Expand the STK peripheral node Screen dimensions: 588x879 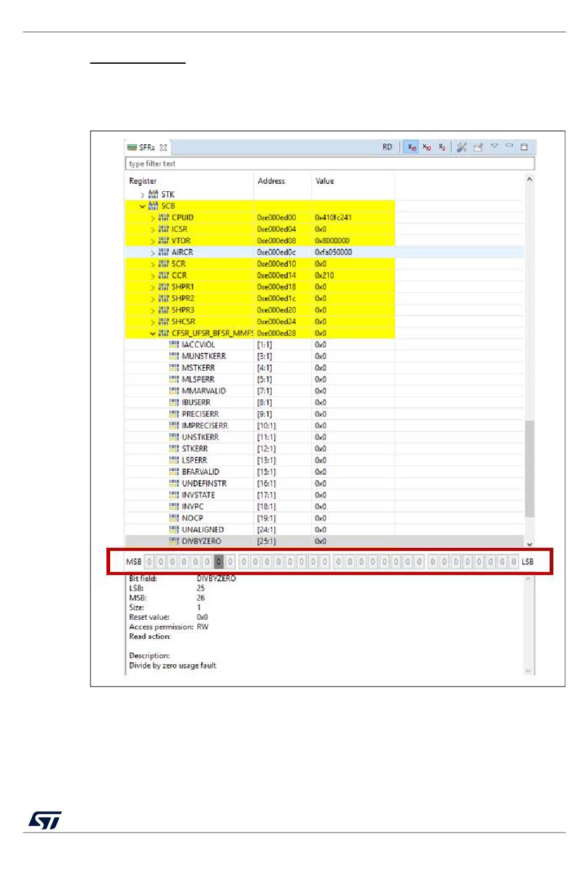tap(142, 195)
